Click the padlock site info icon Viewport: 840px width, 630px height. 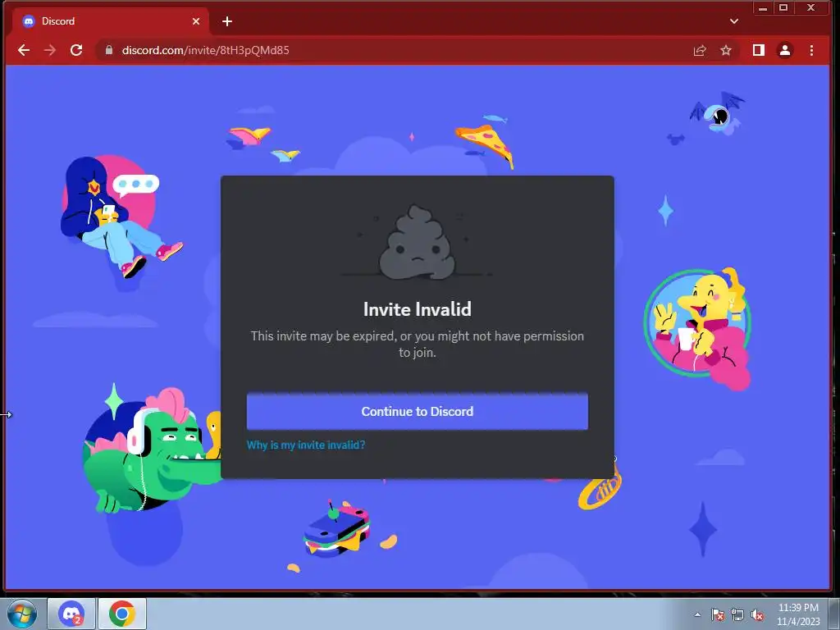click(109, 50)
